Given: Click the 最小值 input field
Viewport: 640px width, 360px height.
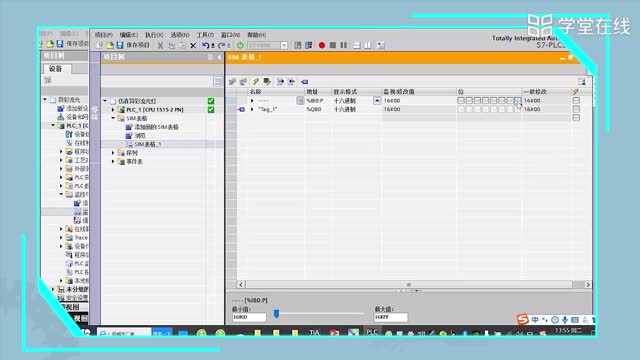Looking at the screenshot, I should [x=249, y=317].
